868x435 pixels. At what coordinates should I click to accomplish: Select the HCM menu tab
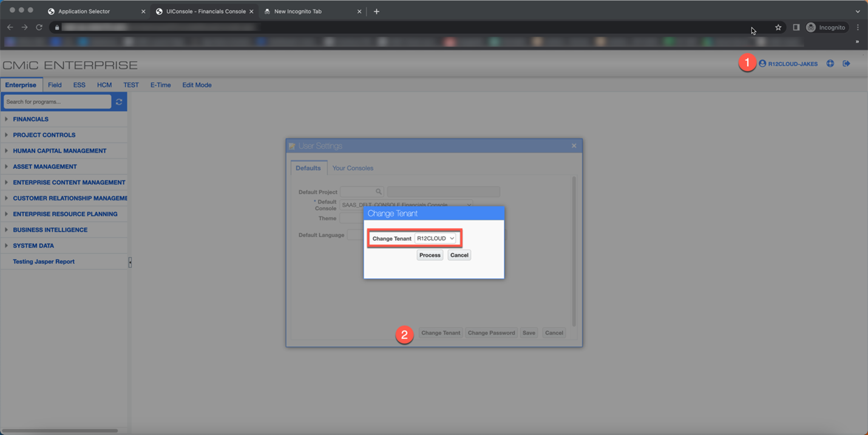click(104, 85)
